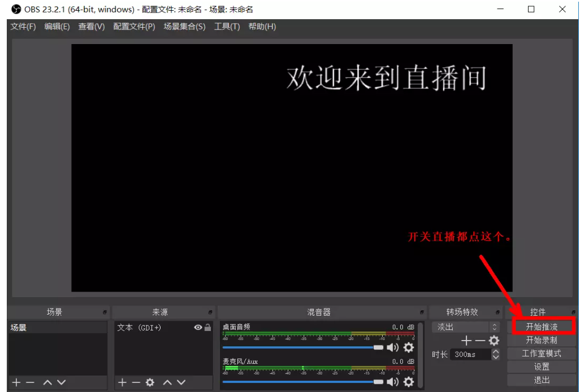Select the 场景 item in scenes list
This screenshot has width=580, height=392.
[57, 328]
